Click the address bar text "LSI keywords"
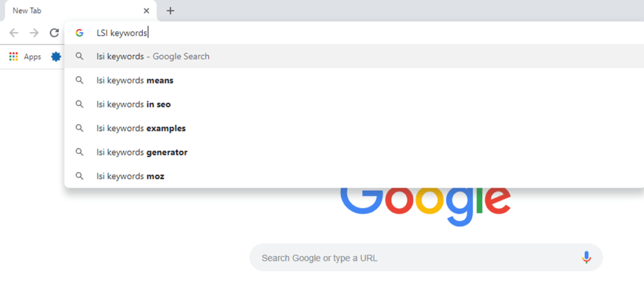 [x=121, y=33]
